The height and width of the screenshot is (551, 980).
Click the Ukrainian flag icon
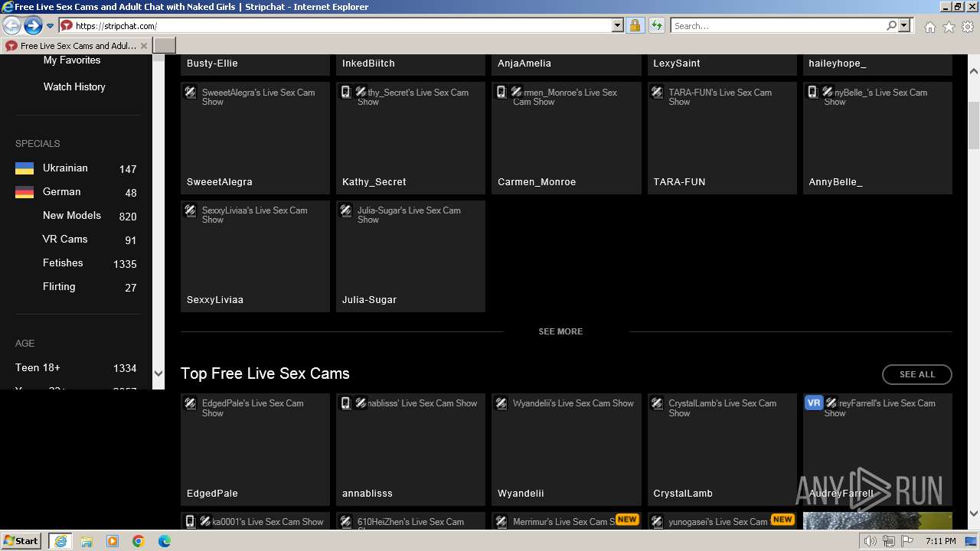pos(24,168)
